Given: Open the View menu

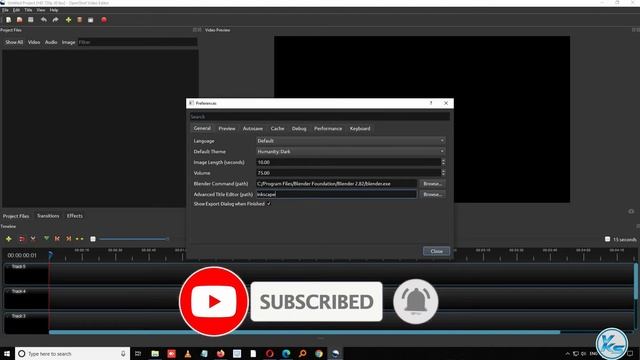Looking at the screenshot, I should click(x=41, y=10).
